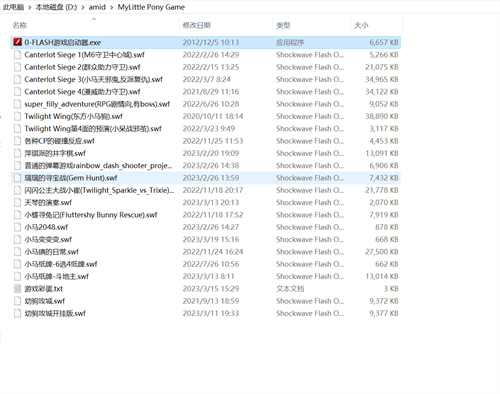Click the icon of 小马变变变.swf
This screenshot has height=394, width=500.
click(17, 240)
